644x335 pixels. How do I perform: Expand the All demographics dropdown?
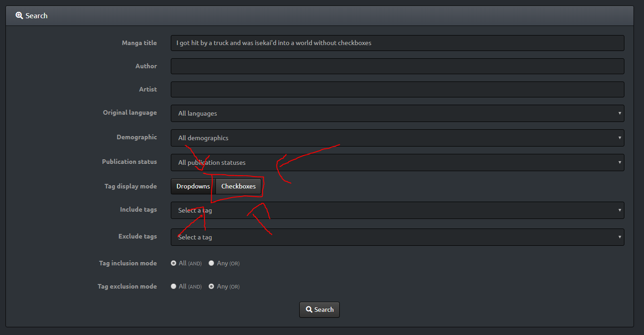pyautogui.click(x=397, y=138)
